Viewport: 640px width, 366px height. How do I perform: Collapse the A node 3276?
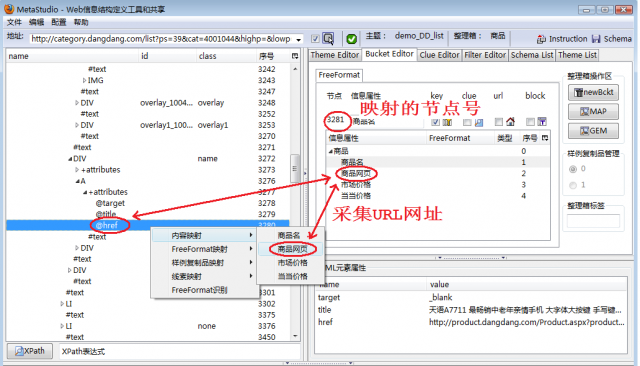pyautogui.click(x=77, y=181)
